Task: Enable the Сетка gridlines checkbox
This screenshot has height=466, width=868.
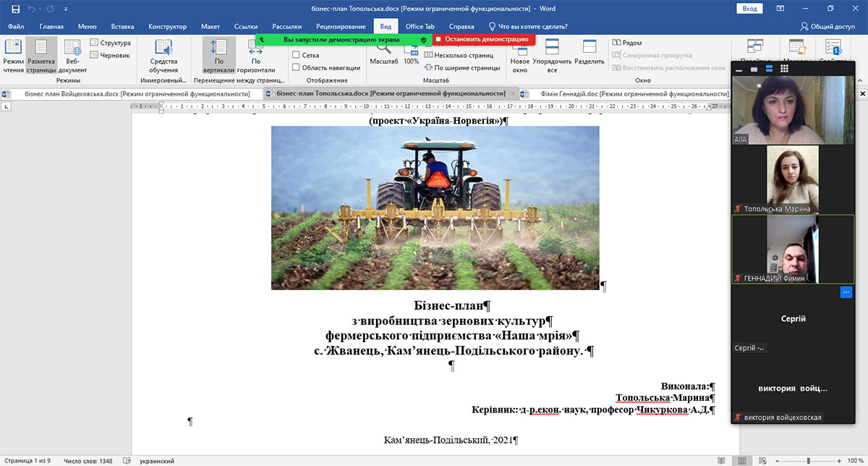Action: pyautogui.click(x=297, y=55)
